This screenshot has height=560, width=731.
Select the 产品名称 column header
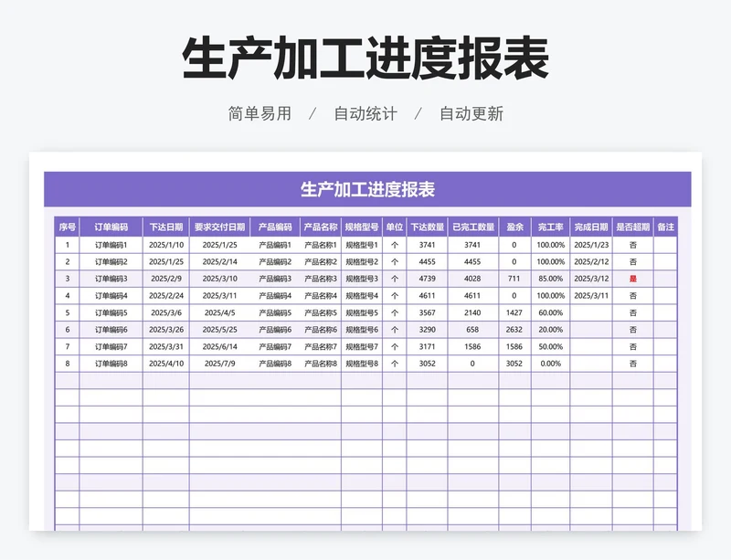tap(321, 227)
